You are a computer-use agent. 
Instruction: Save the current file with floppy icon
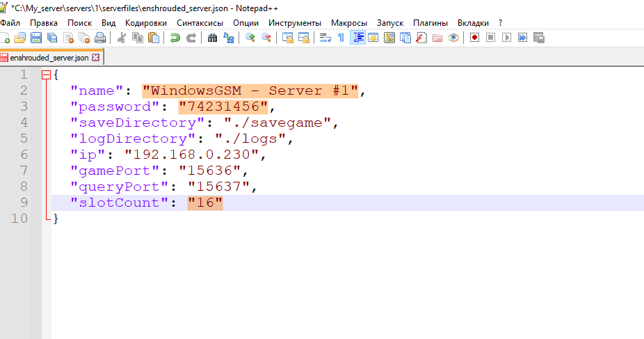coord(36,38)
